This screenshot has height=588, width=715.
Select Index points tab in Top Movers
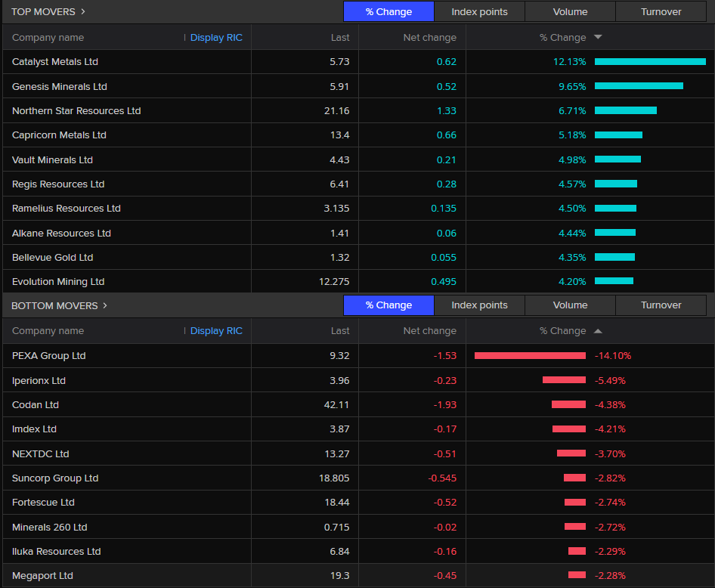coord(479,11)
